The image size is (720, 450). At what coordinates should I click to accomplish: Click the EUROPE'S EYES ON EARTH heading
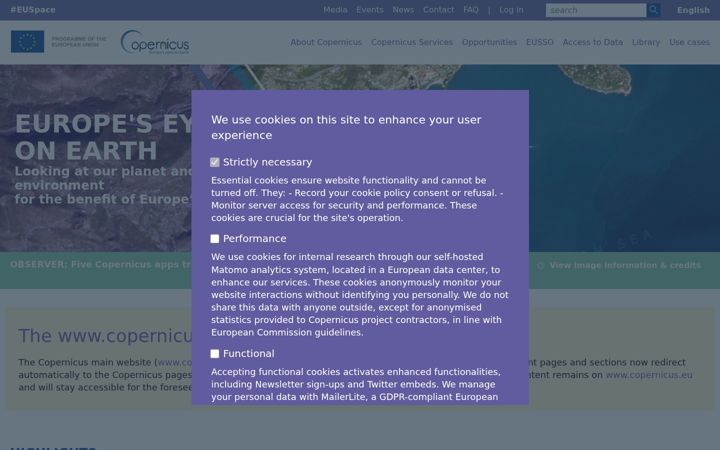point(104,137)
